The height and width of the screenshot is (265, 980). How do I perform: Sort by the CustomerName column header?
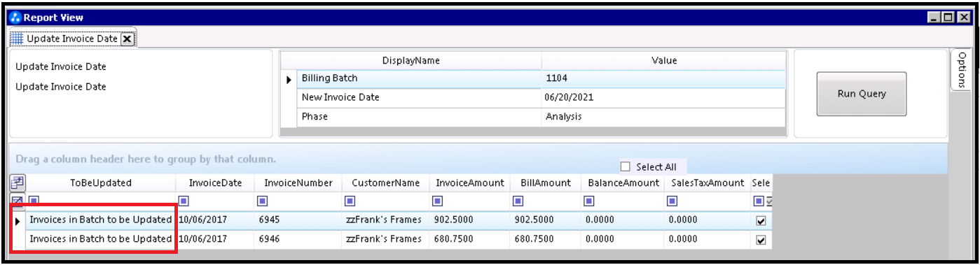[386, 183]
